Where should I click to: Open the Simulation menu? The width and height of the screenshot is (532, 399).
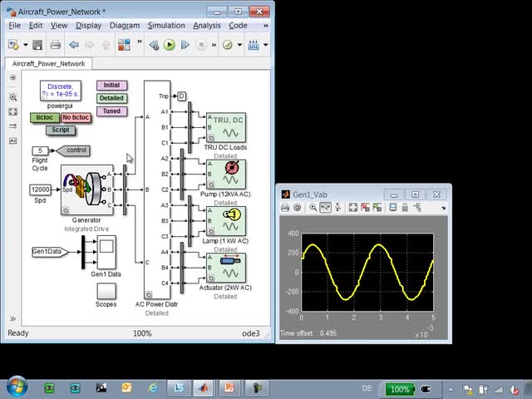[x=166, y=26]
